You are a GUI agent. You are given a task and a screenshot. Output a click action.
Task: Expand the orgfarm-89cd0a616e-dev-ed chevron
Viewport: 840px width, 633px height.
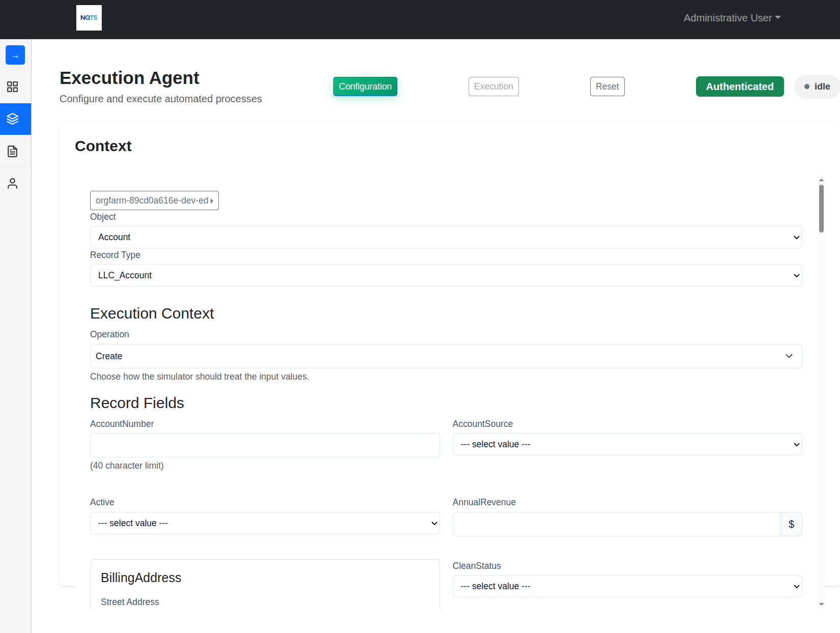212,200
